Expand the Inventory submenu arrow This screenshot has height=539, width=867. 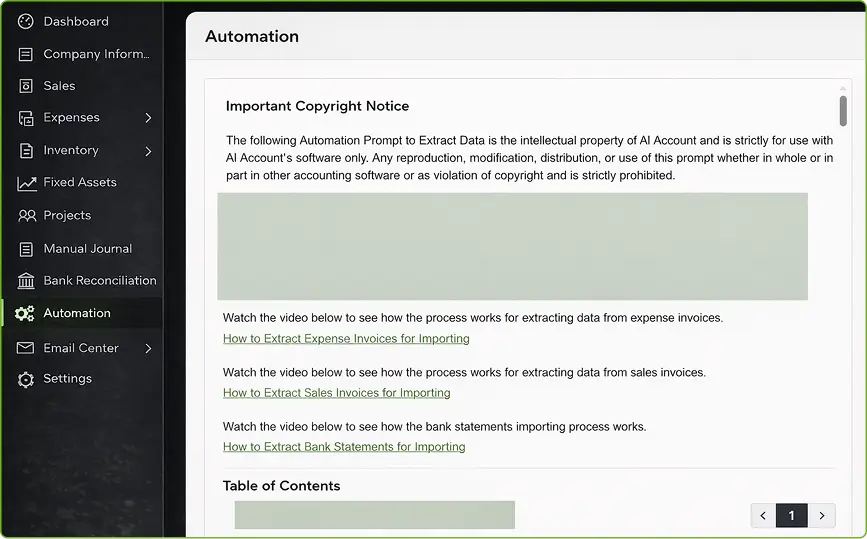click(148, 151)
